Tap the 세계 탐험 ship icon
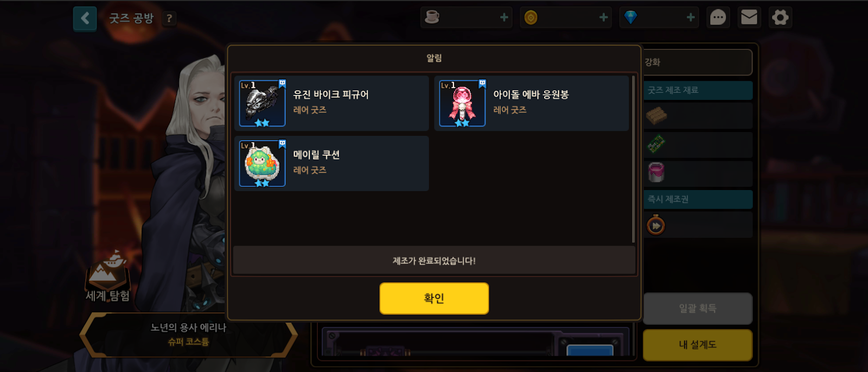Viewport: 868px width, 372px height. tap(108, 270)
